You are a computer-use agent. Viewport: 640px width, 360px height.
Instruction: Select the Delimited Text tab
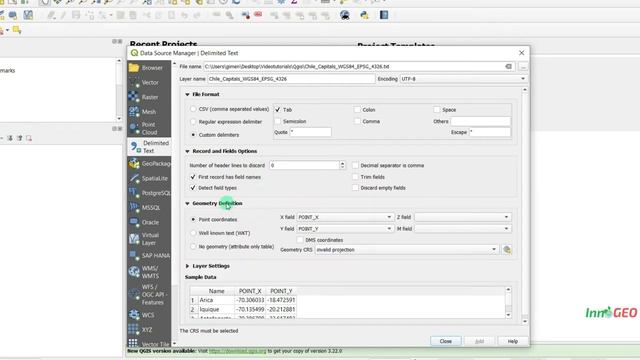149,147
